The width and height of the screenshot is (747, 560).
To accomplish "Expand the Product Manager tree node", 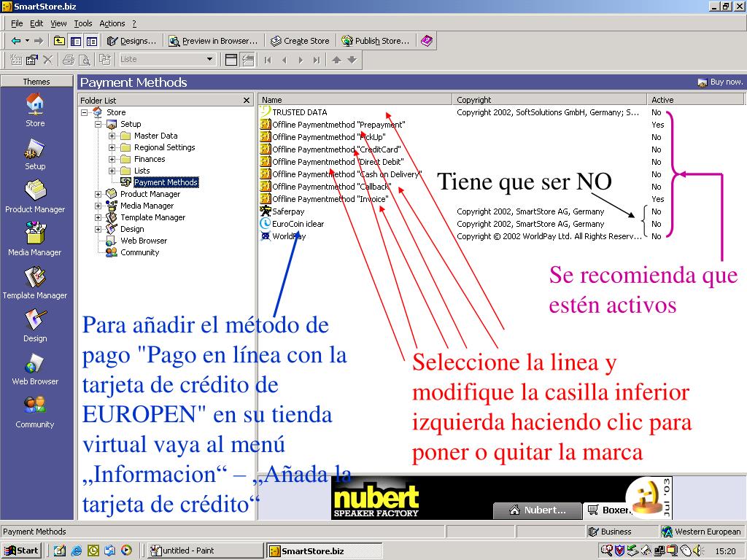I will tap(98, 194).
